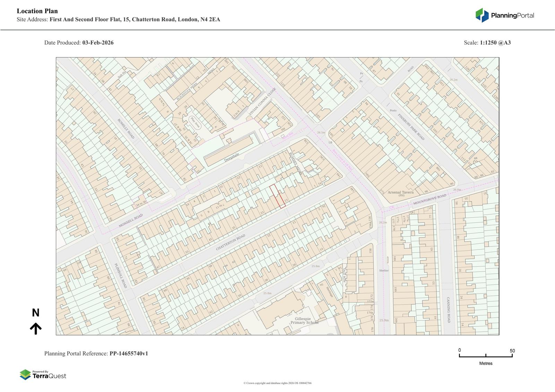Click the north arrow symbol
555x392 pixels.
coord(36,329)
